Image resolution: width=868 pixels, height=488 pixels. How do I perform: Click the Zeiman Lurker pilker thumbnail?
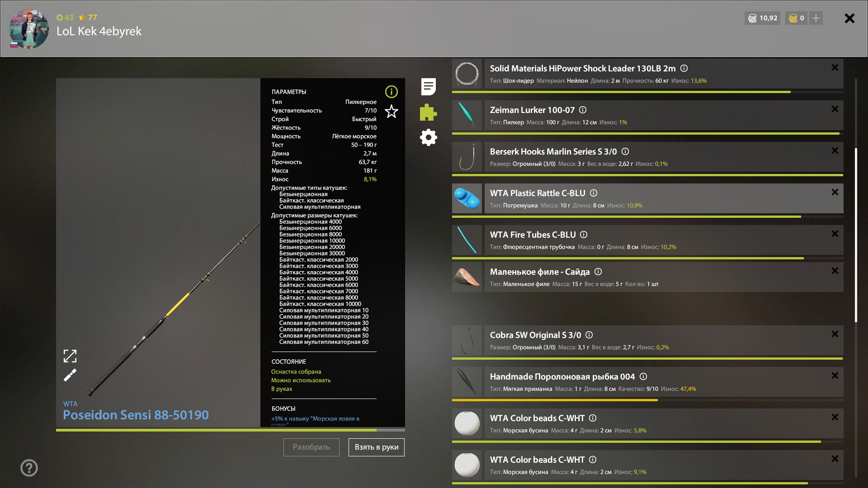467,115
